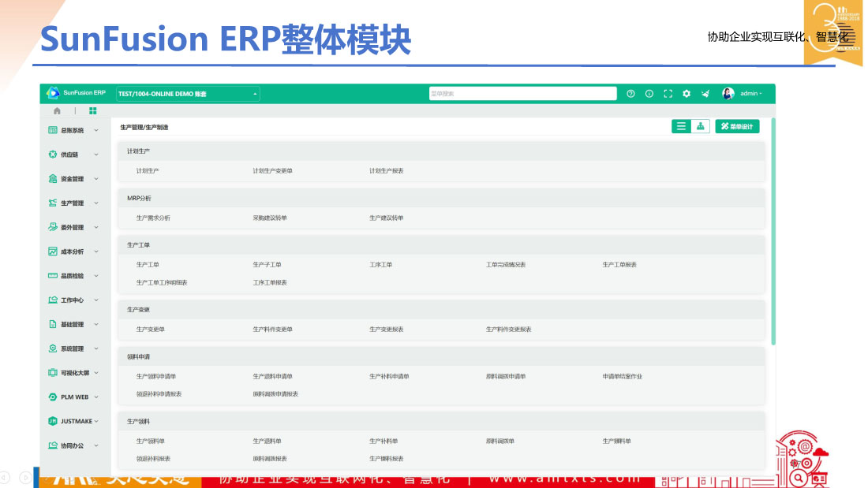Select 生产管理 in the sidebar

click(x=74, y=203)
